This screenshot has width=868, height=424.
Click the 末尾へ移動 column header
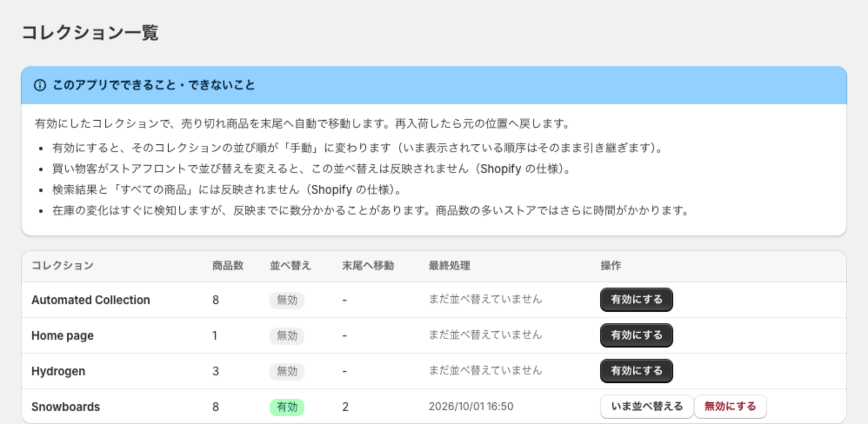[368, 265]
